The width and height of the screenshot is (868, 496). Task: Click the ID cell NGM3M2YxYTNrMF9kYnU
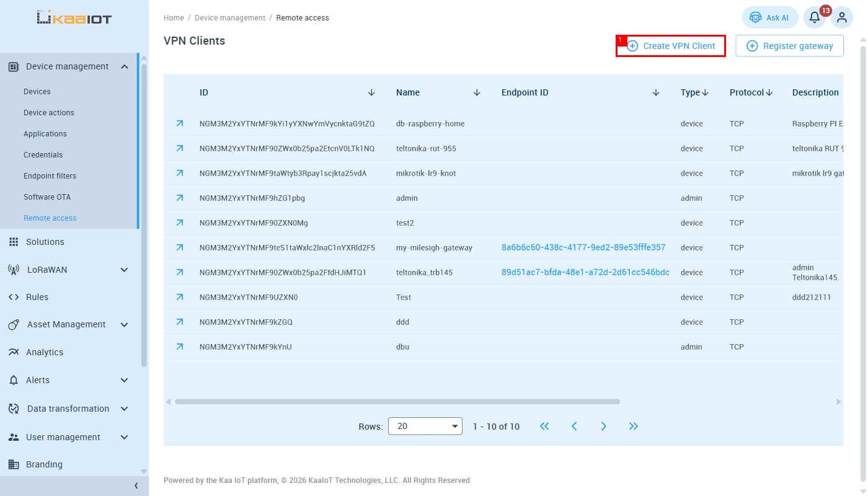(x=246, y=347)
